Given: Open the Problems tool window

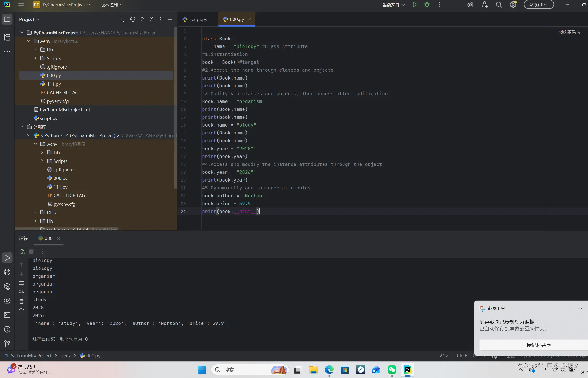Looking at the screenshot, I should [x=7, y=329].
